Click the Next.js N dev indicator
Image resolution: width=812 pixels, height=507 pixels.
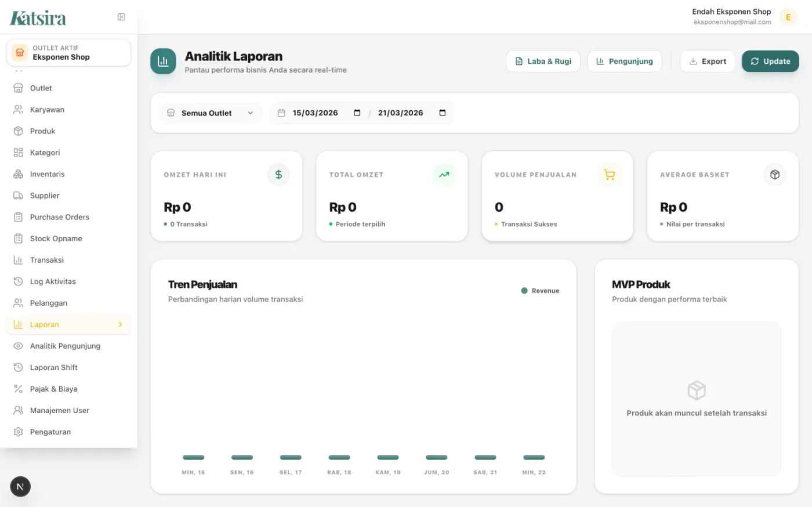(x=20, y=487)
